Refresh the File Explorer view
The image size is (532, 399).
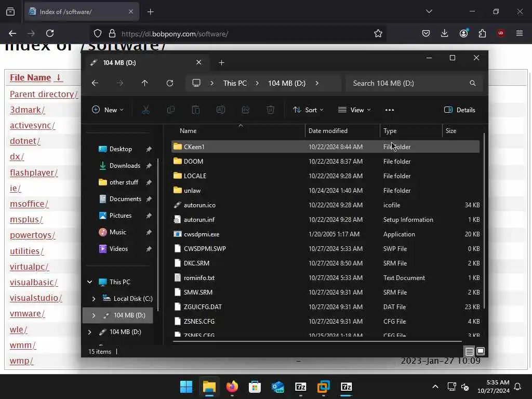click(x=170, y=83)
